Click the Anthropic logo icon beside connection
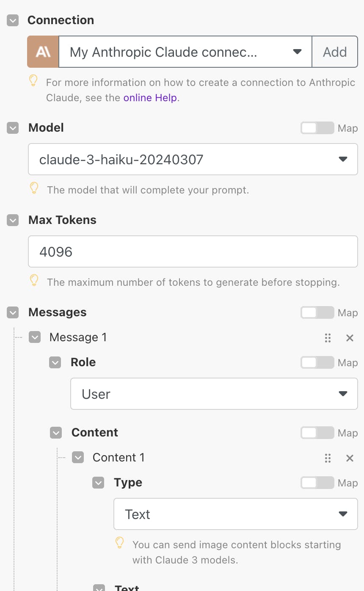The width and height of the screenshot is (364, 591). point(43,52)
